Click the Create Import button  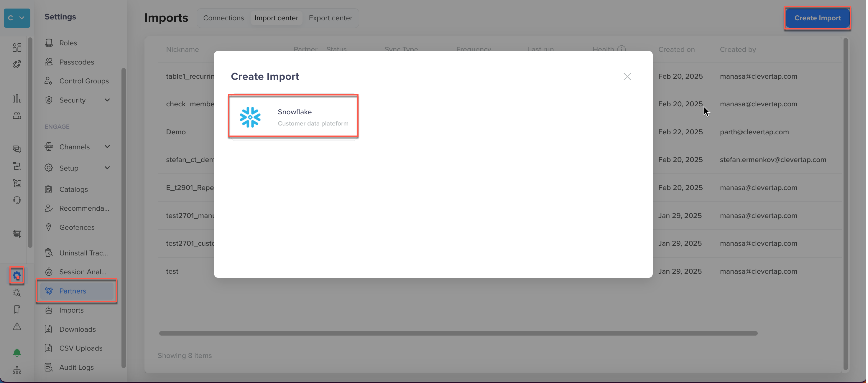coord(818,18)
